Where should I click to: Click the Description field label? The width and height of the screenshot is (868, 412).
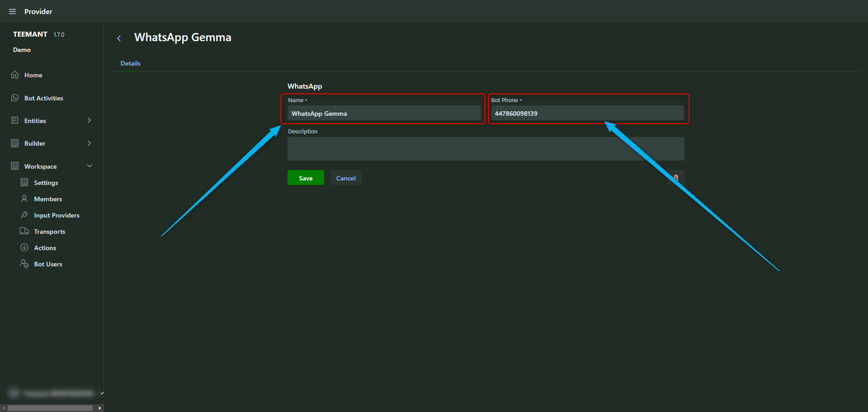tap(302, 131)
